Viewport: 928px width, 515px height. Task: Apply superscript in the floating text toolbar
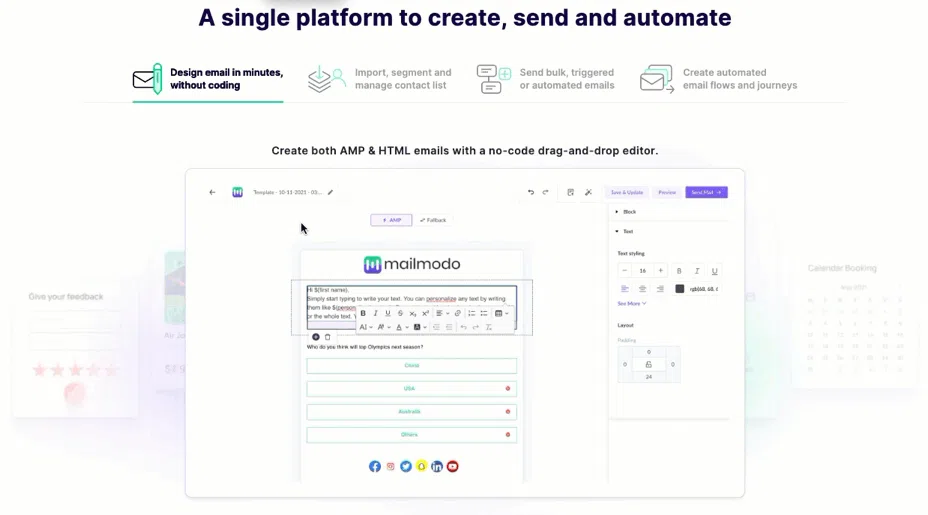pos(425,314)
